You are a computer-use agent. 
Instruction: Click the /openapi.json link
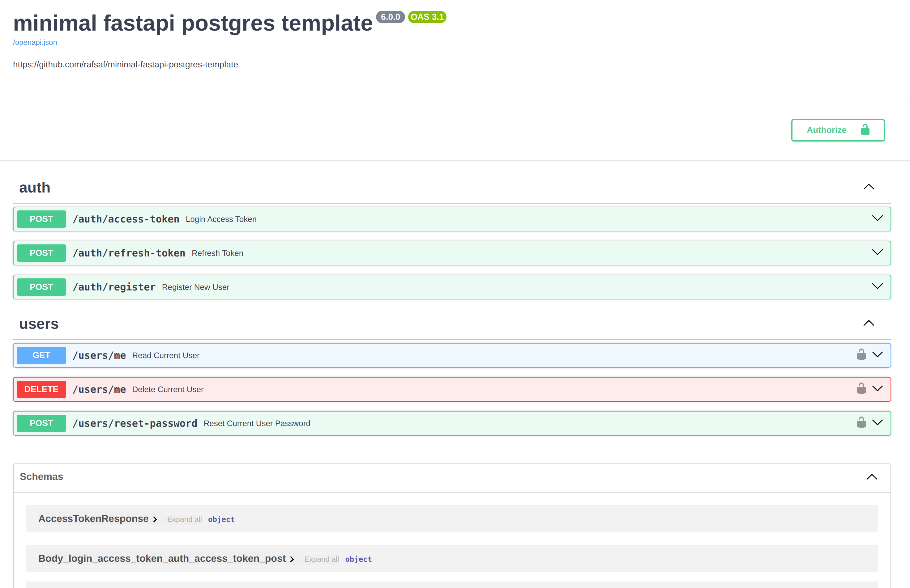point(35,42)
